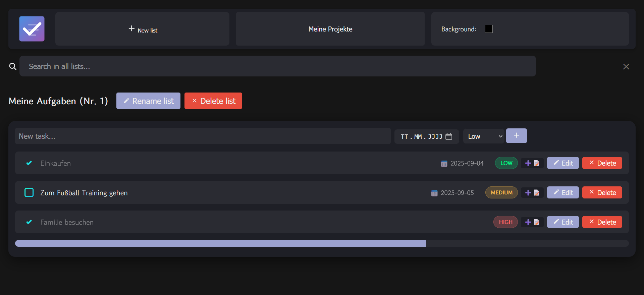Uncheck the Familie besuchen task
Screen dimensions: 644x295
pos(29,222)
